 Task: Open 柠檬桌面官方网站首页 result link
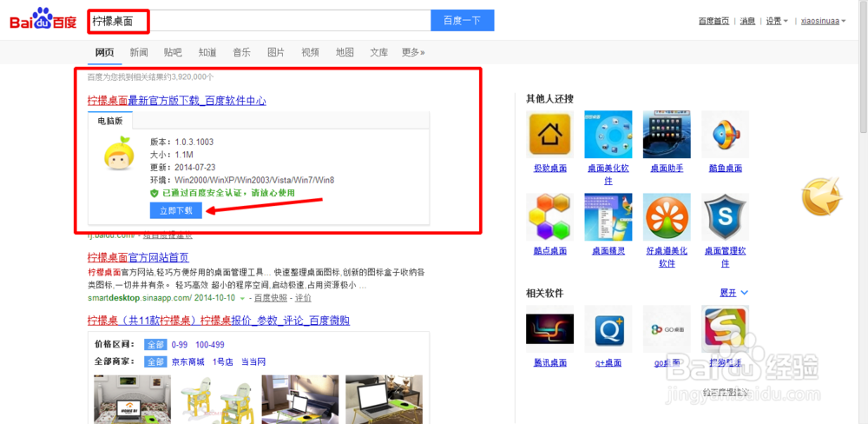(x=138, y=257)
